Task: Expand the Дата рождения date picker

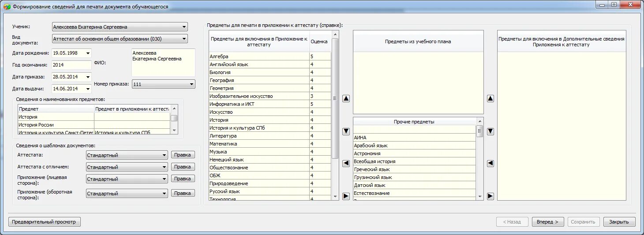Action: (88, 53)
